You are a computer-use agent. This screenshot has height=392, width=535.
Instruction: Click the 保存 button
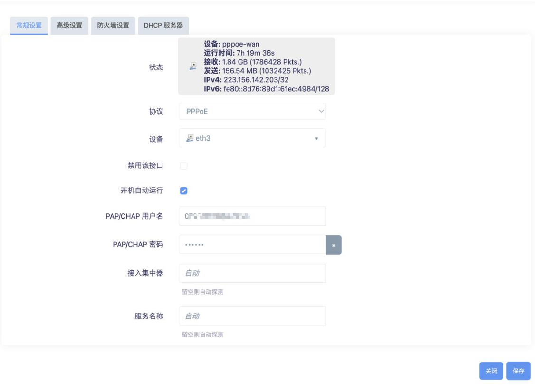pos(518,371)
